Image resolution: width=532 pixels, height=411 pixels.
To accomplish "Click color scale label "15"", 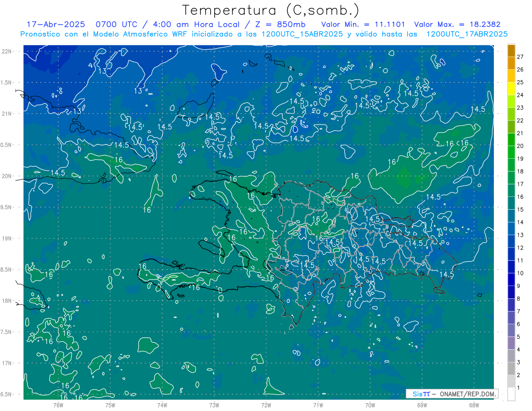I will pyautogui.click(x=520, y=210).
